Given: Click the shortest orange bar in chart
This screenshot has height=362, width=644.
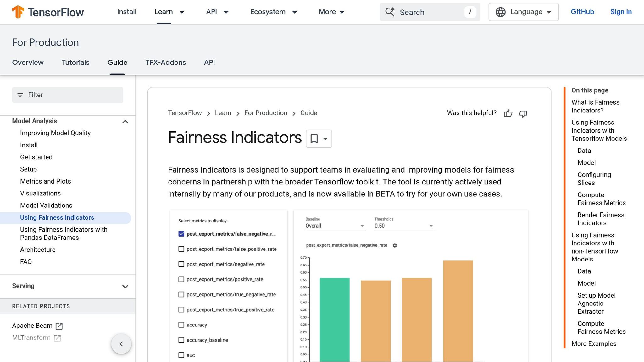Looking at the screenshot, I should [x=376, y=321].
